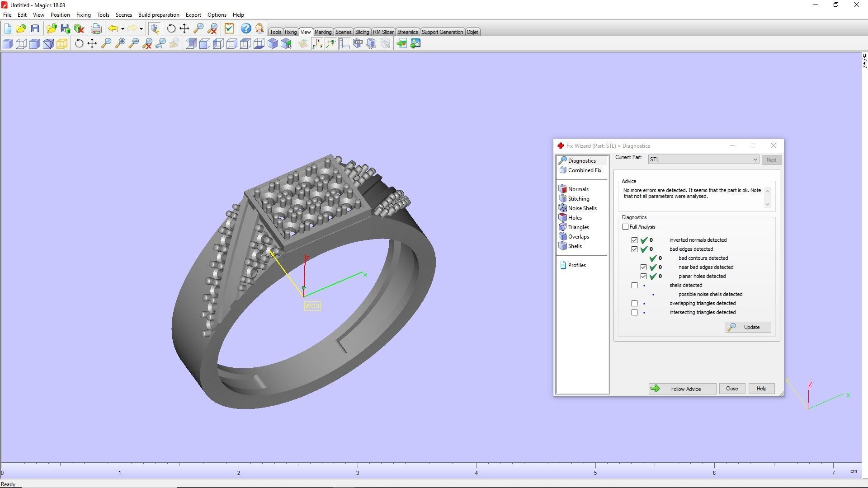Save the project with the floppy disk icon
Viewport: 868px width, 488px height.
[35, 29]
